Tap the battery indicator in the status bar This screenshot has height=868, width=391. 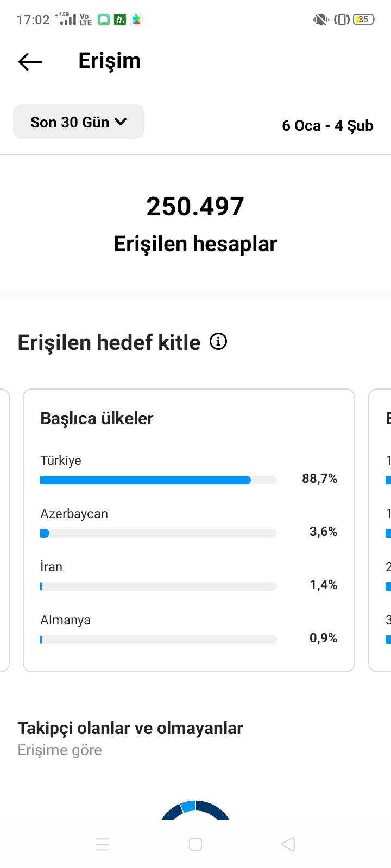[x=363, y=20]
